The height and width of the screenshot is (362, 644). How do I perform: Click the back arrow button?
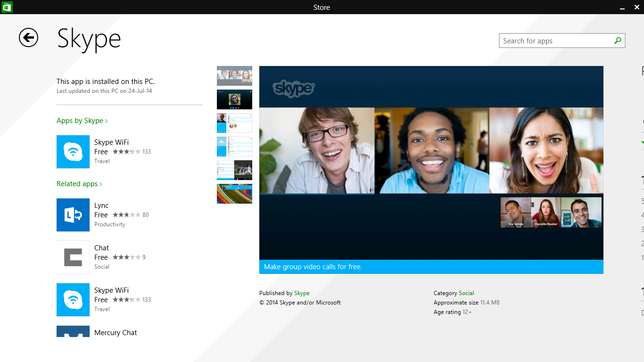[28, 38]
